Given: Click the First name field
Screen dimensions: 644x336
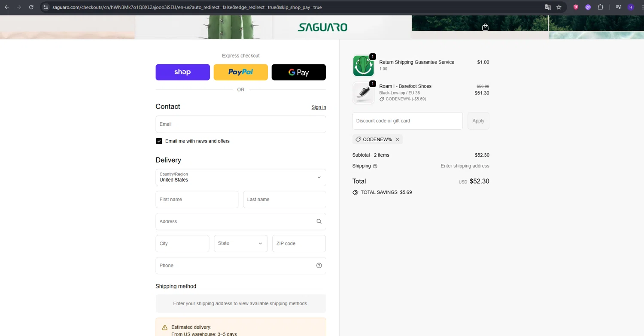Looking at the screenshot, I should tap(197, 200).
